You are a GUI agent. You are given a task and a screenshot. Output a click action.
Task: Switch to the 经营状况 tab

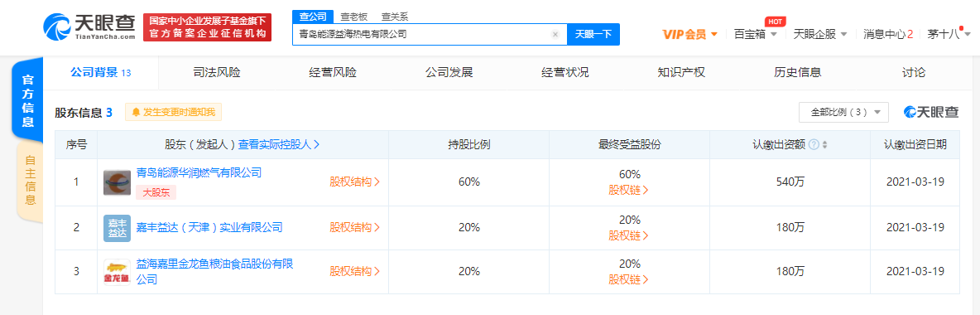[565, 73]
